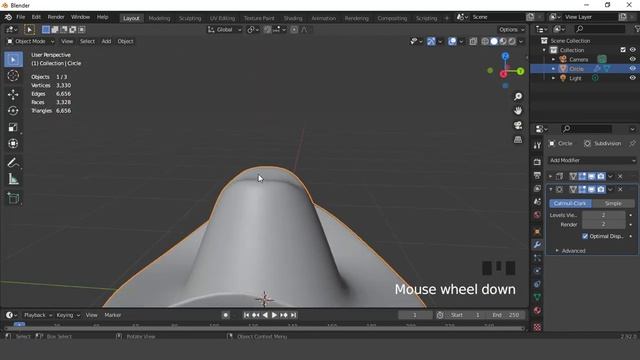Switch to wireframe viewport shading
This screenshot has width=640, height=360.
[x=485, y=41]
